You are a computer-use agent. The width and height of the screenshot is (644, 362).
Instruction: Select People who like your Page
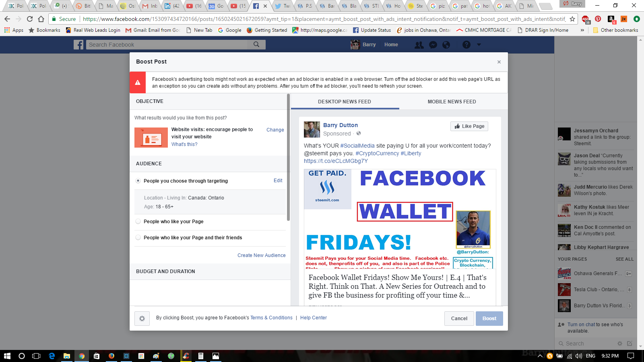pyautogui.click(x=138, y=222)
